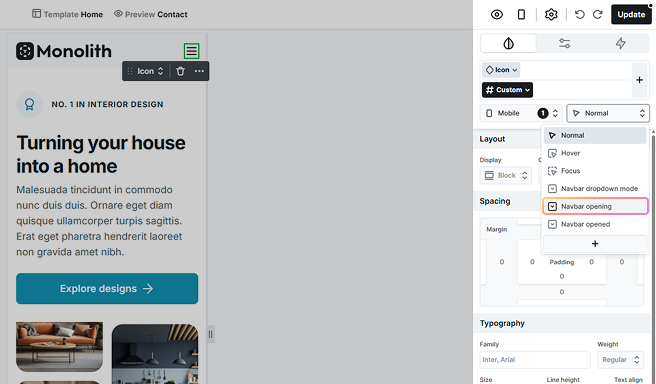Click the left margin value 0

coord(502,262)
